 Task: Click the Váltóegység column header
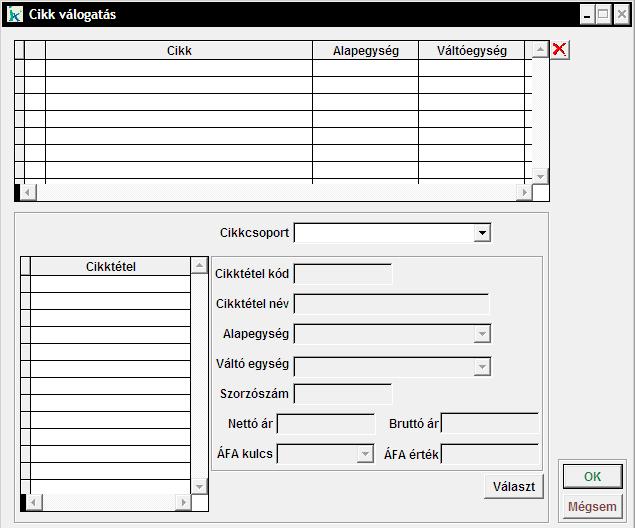click(x=471, y=51)
